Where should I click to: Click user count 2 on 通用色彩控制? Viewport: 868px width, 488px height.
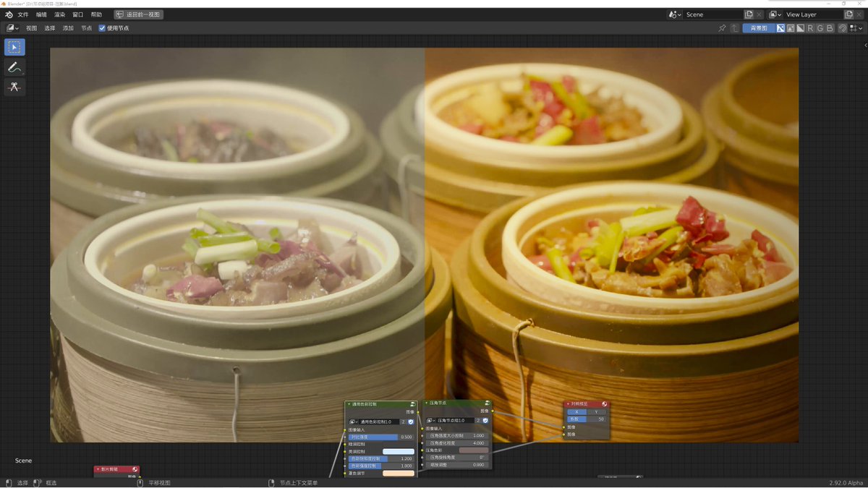click(x=403, y=421)
